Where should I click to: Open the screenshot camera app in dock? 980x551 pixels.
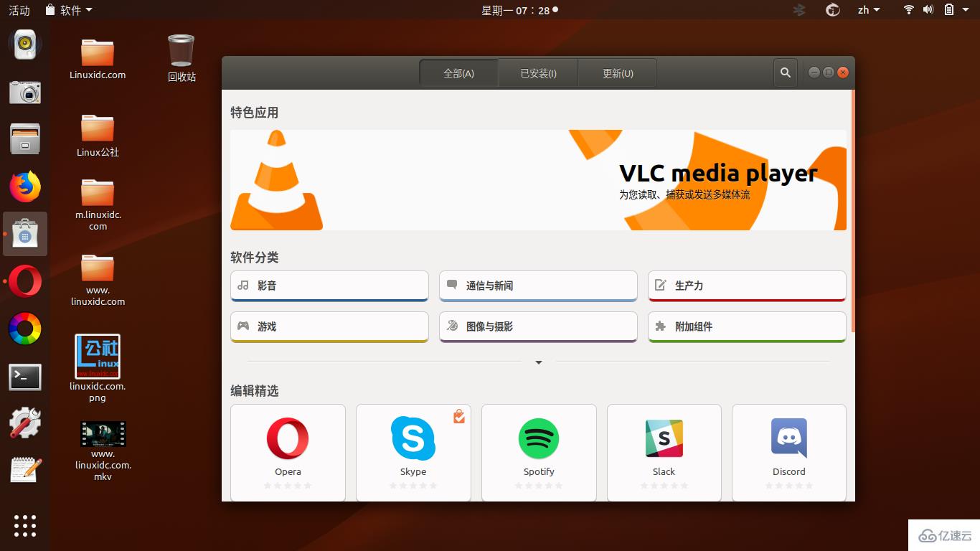point(25,92)
